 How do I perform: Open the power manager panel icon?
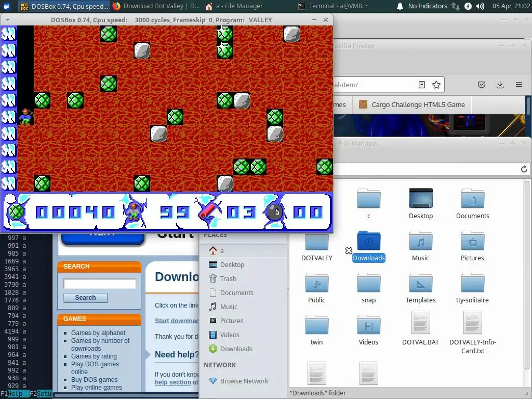pos(468,6)
